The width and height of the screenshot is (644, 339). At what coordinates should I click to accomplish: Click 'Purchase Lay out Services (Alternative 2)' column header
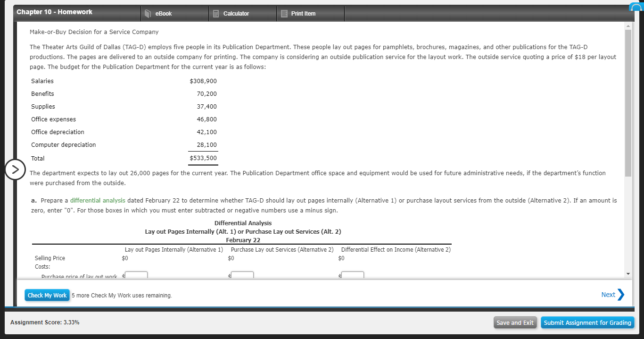(x=282, y=250)
